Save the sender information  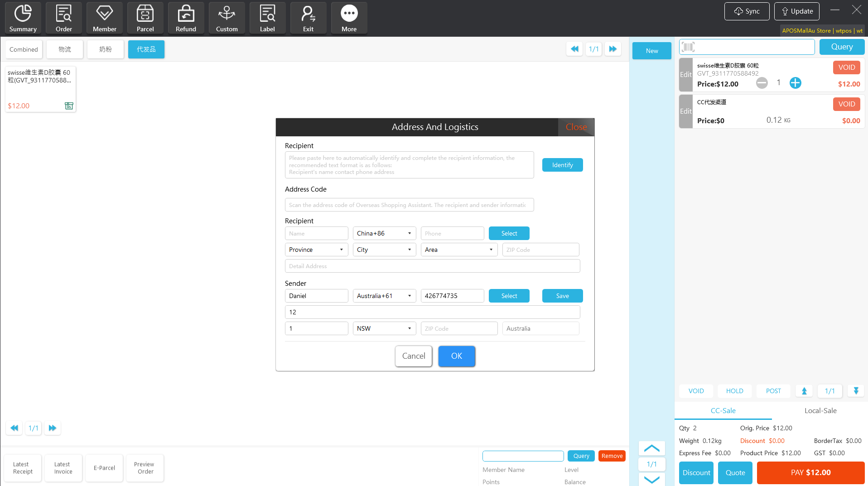pyautogui.click(x=562, y=296)
